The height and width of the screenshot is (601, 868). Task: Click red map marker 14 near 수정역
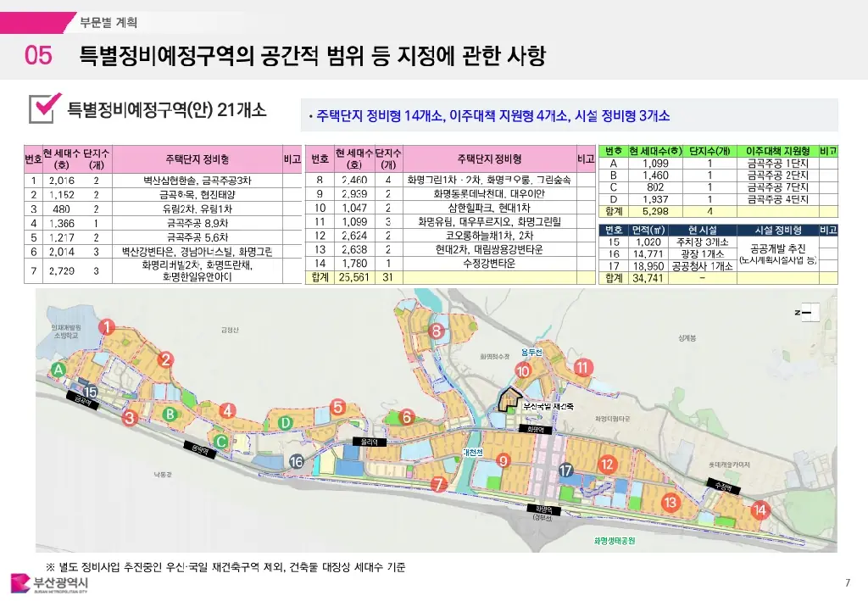[x=759, y=509]
